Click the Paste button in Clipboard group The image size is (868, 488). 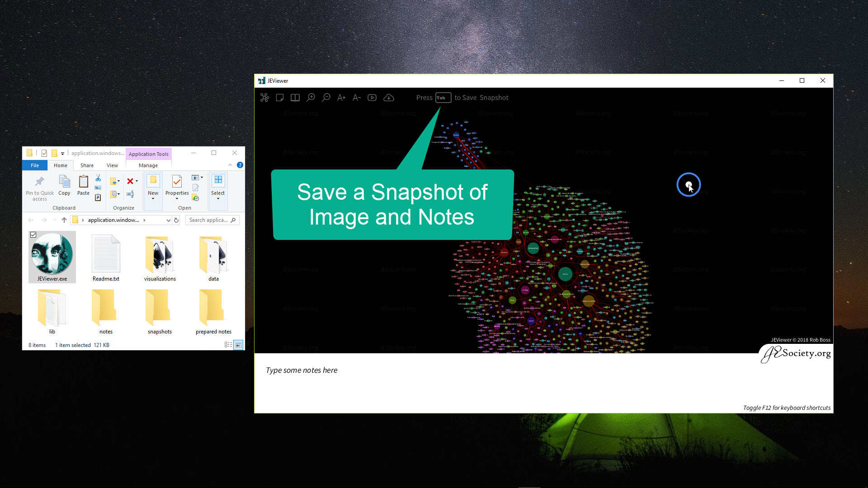click(83, 185)
